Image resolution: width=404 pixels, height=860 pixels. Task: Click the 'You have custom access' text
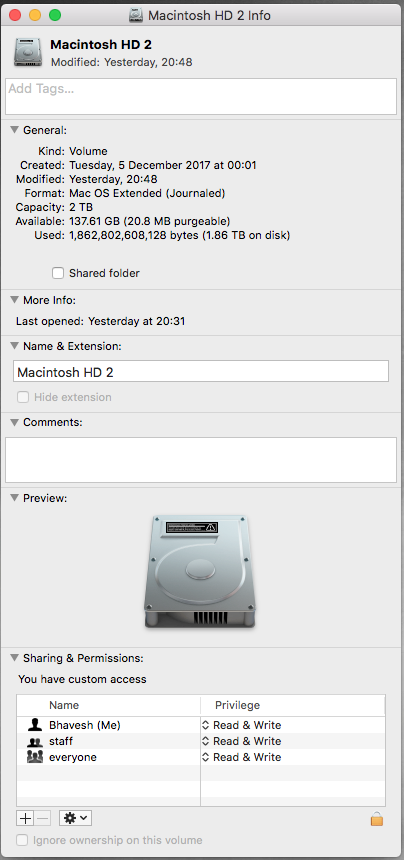click(82, 680)
